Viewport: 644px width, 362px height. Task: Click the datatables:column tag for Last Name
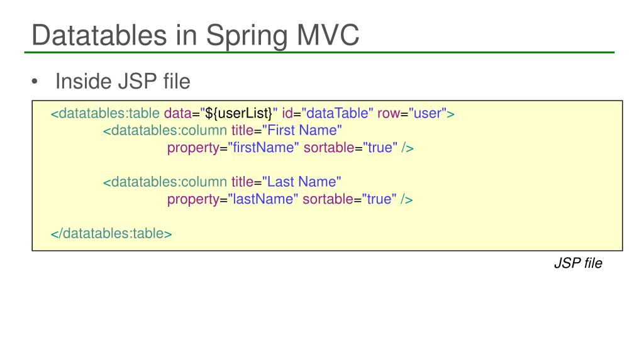[x=165, y=182]
